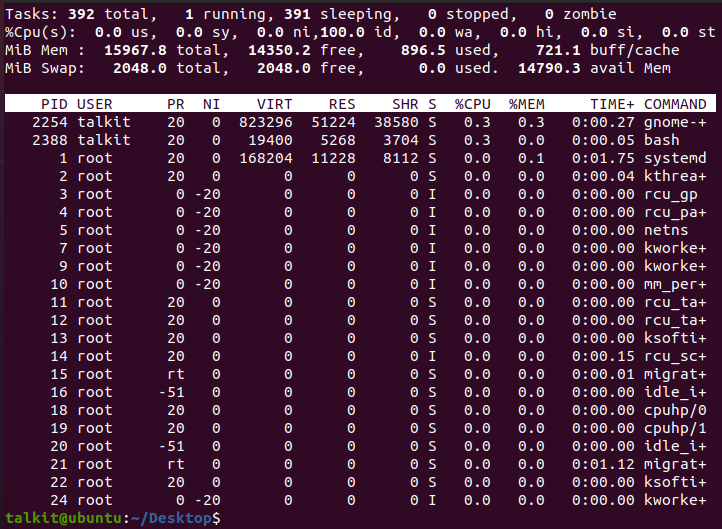Click the VIRT column header
This screenshot has height=529, width=722.
pyautogui.click(x=274, y=104)
